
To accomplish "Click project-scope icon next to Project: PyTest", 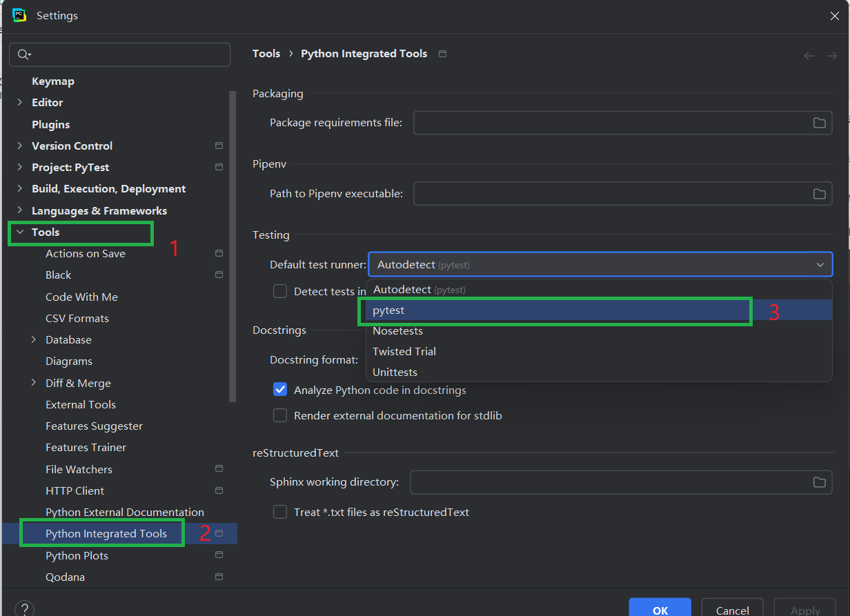I will click(x=219, y=168).
